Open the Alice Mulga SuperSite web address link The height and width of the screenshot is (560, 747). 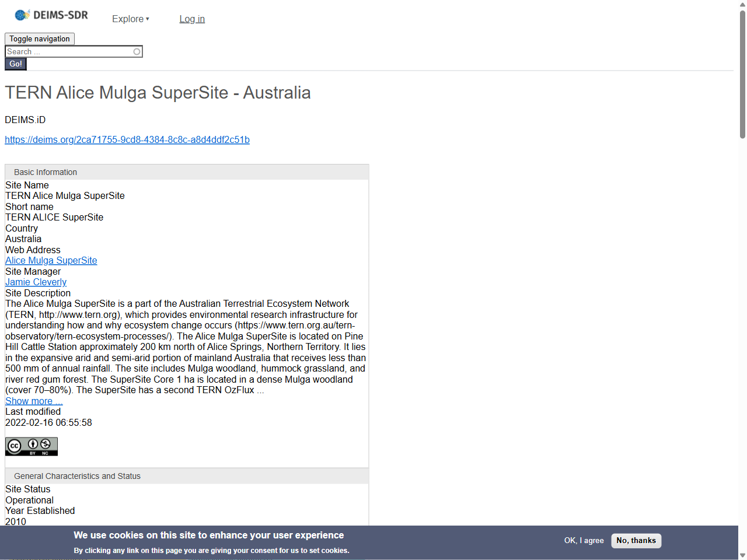point(51,261)
